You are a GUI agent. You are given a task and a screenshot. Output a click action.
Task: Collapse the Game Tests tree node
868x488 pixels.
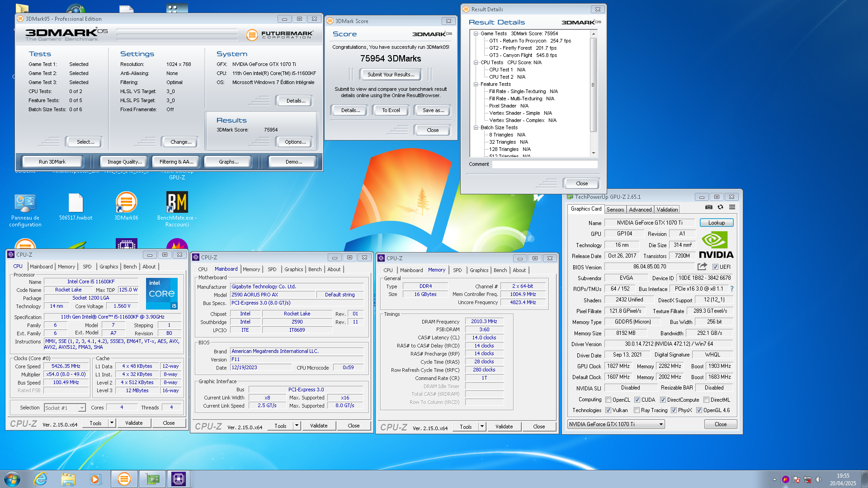(x=476, y=33)
